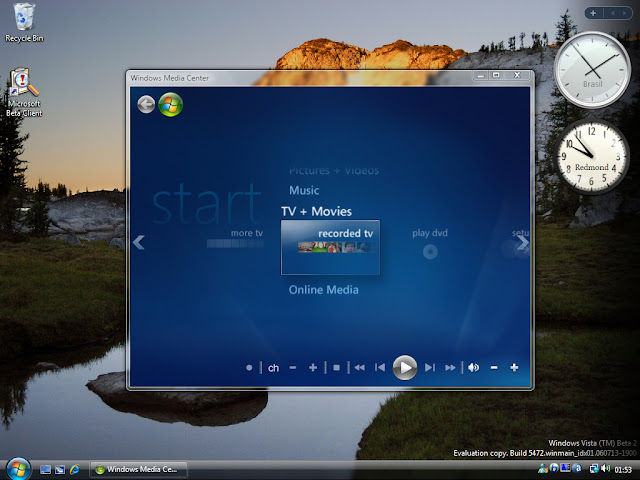
Task: Select the TV + Movies heading
Action: (316, 211)
